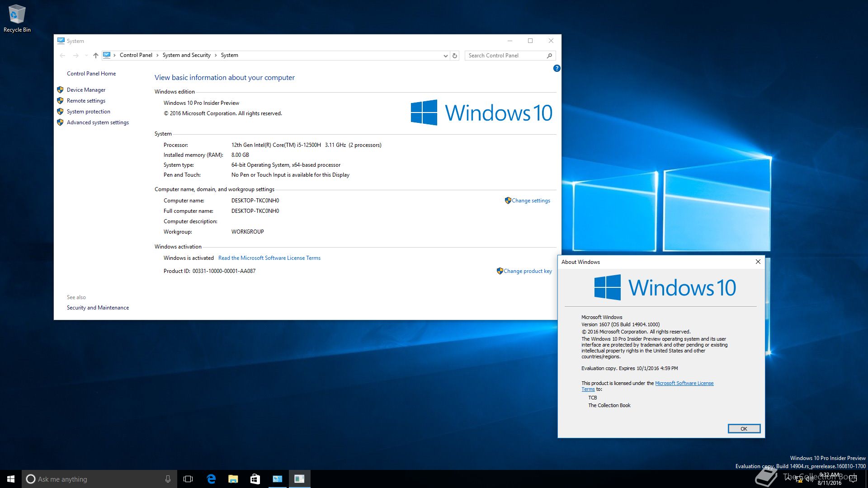
Task: Launch Microsoft Edge from taskbar
Action: pos(211,479)
